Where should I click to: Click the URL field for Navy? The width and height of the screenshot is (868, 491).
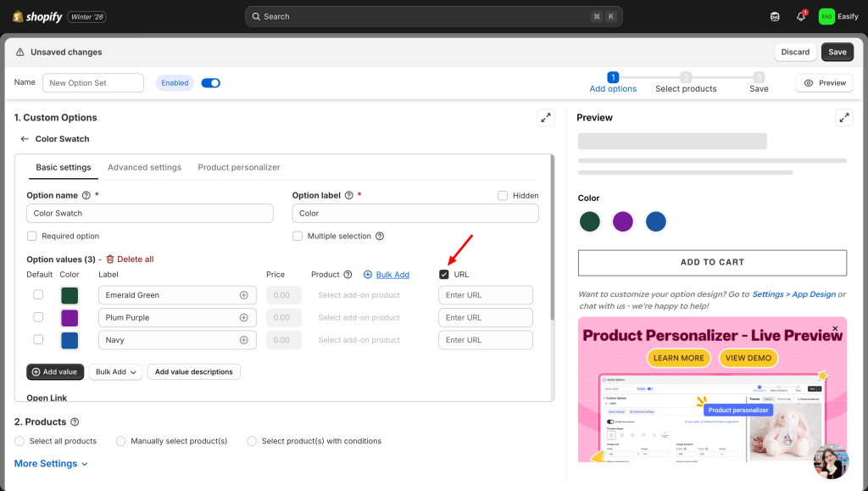485,340
